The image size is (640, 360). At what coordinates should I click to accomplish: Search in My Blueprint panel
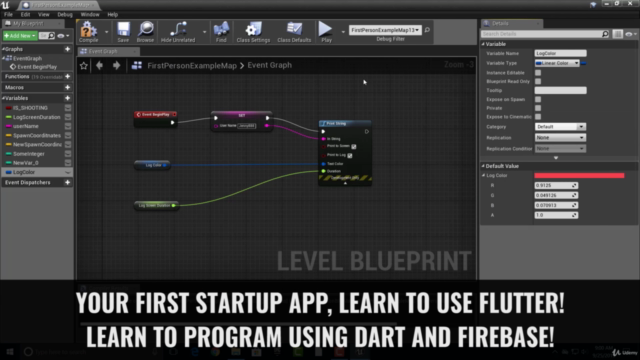point(47,36)
